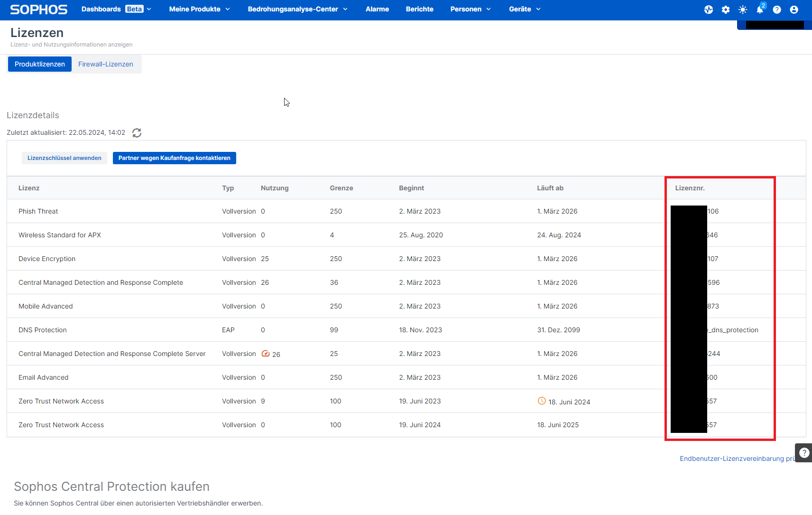Open the Endbenutzer-Lizenzvereinbarung link
This screenshot has height=515, width=812.
(737, 459)
